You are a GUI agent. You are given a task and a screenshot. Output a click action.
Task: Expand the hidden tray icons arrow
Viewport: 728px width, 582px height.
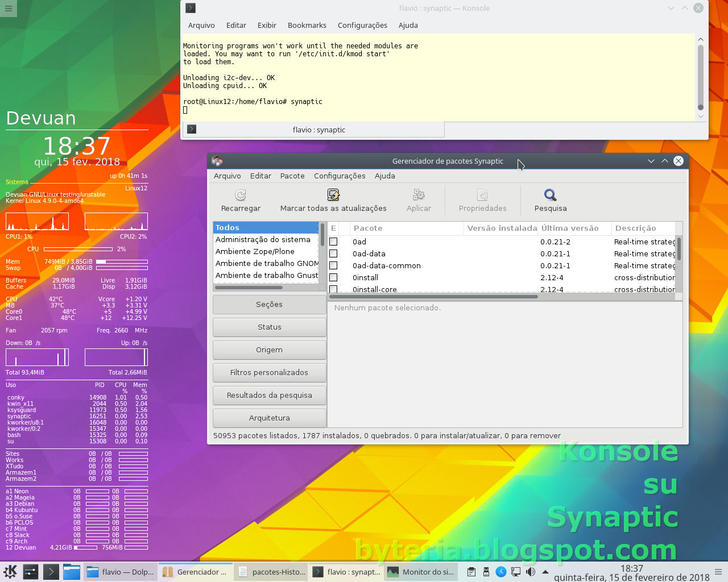pyautogui.click(x=545, y=571)
